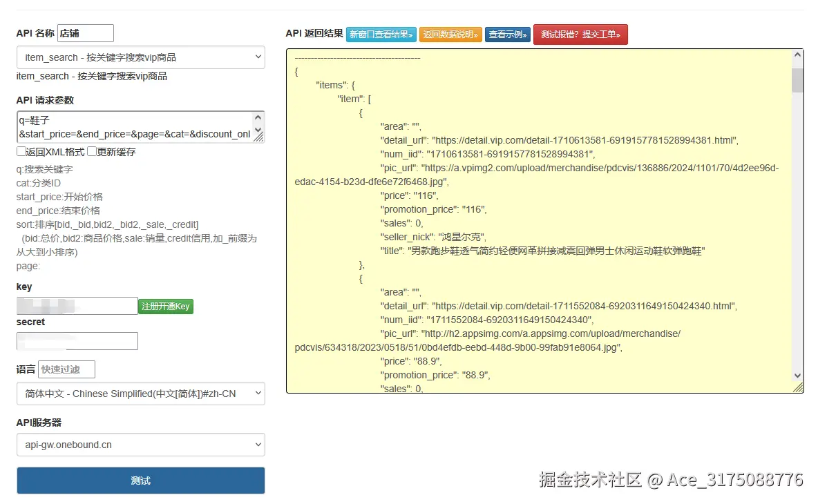Viewport: 818px width, 504px height.
Task: Click the API 请求参数 textarea
Action: 141,126
